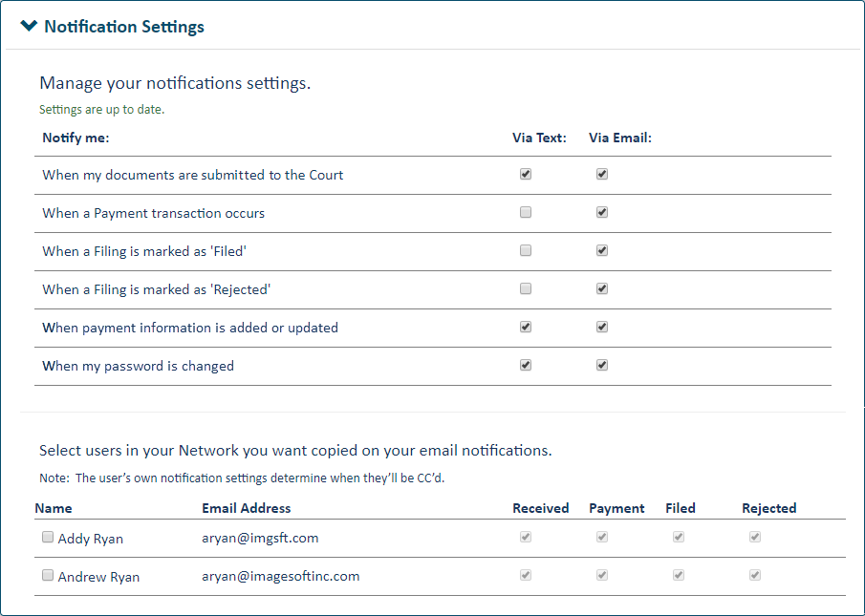865x616 pixels.
Task: Select the checkbox next to Addy Ryan
Action: pos(48,537)
